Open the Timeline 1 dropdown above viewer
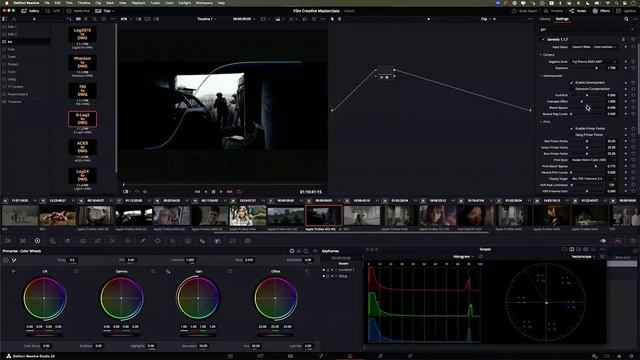The height and width of the screenshot is (360, 640). (x=206, y=19)
